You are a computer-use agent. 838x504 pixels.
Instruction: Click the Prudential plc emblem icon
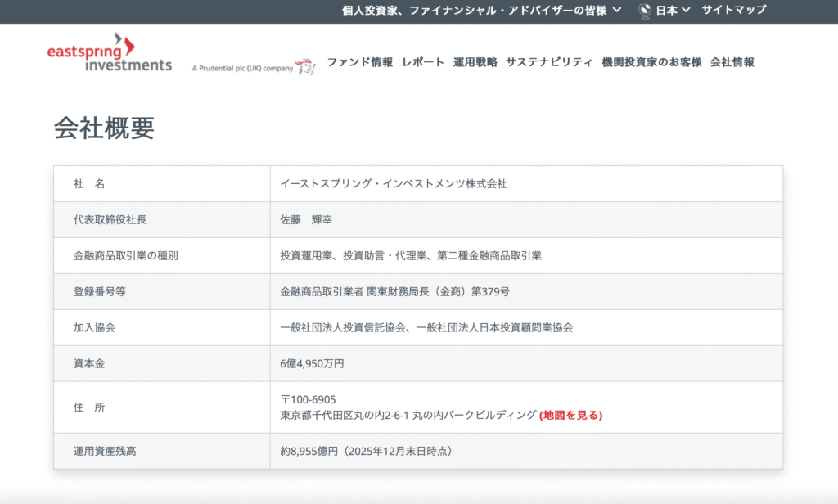tap(306, 67)
